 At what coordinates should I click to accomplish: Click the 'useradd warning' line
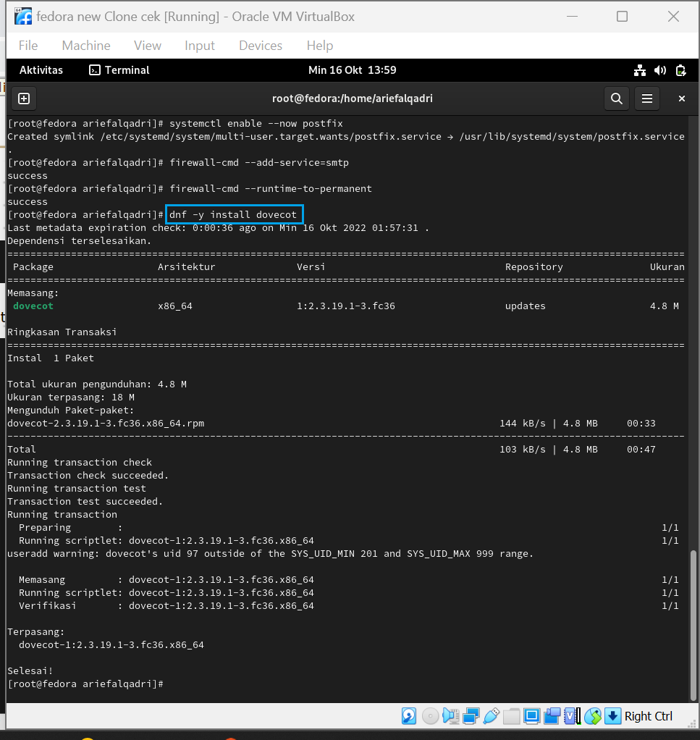tap(270, 554)
